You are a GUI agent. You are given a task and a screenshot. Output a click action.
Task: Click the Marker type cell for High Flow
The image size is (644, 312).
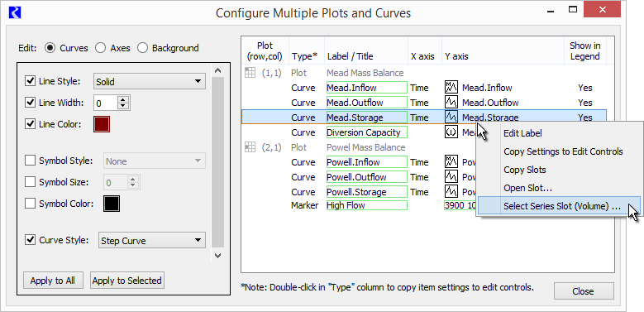[305, 205]
